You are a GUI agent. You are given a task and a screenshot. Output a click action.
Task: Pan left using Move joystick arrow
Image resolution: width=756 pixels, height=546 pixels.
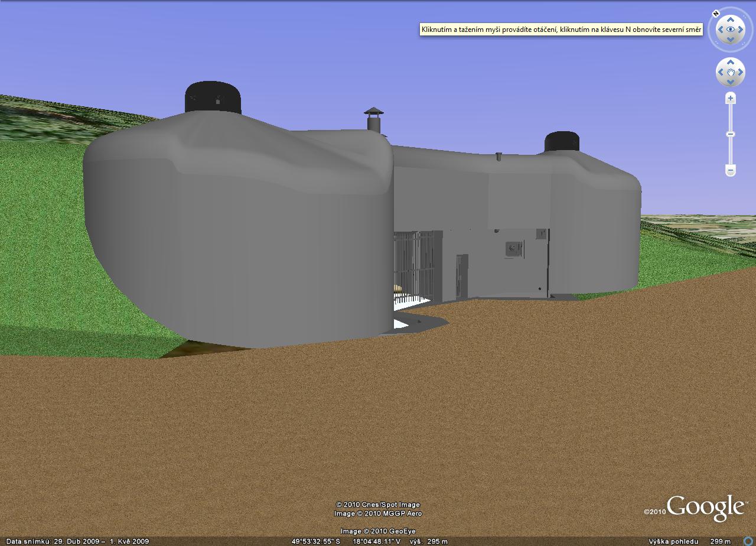pyautogui.click(x=720, y=73)
